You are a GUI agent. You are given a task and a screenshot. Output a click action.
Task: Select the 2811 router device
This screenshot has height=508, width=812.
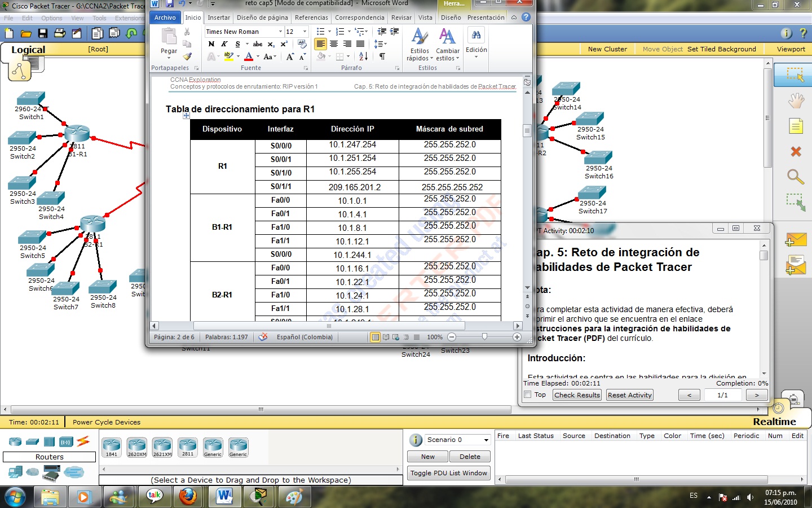188,447
